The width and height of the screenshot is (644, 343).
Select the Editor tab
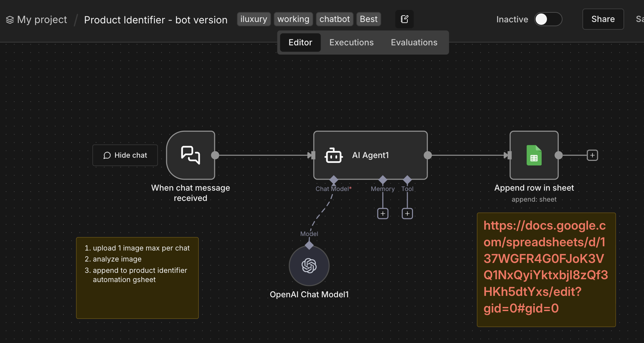pos(300,42)
